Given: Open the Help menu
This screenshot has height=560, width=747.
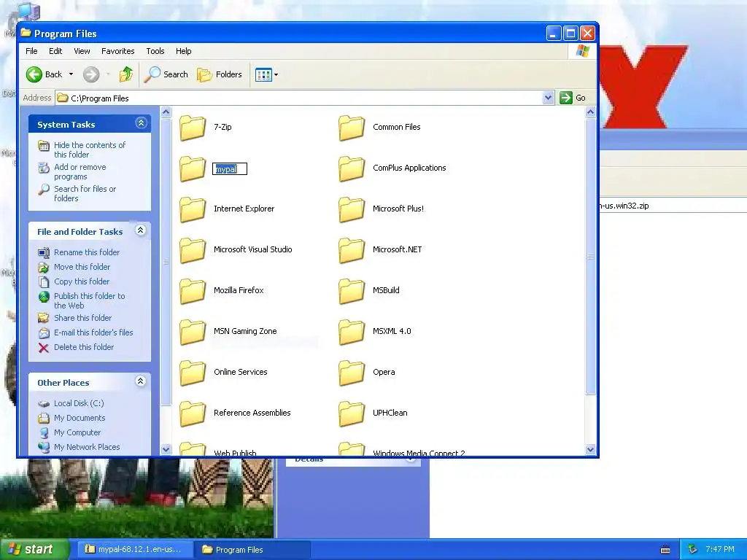Looking at the screenshot, I should pyautogui.click(x=183, y=51).
